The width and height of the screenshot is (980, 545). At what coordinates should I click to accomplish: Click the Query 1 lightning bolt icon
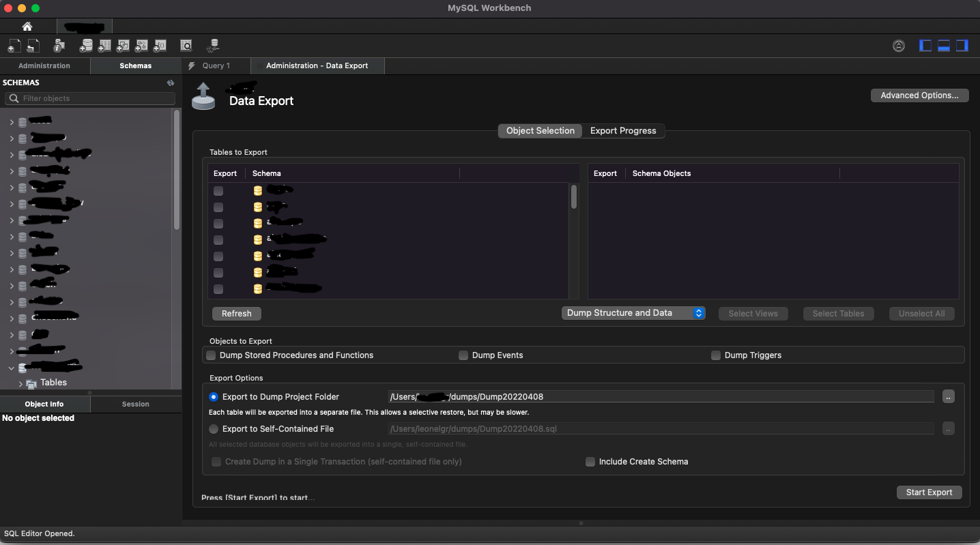point(192,65)
